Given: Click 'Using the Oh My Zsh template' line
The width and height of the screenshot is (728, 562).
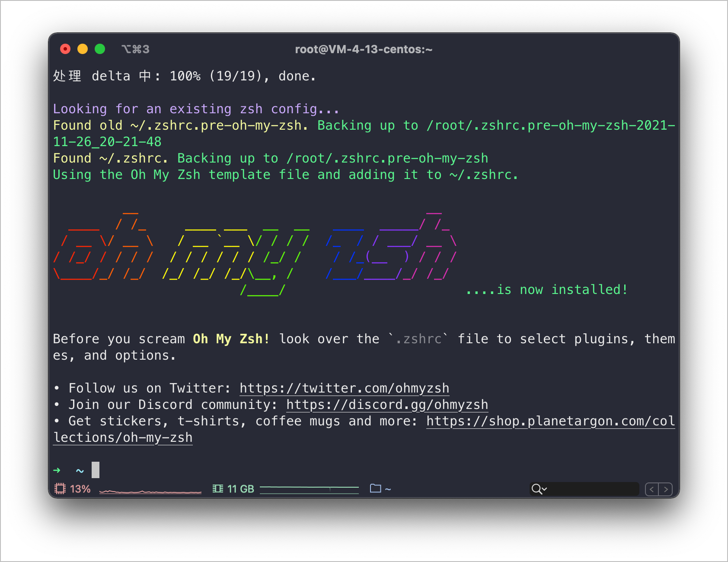Looking at the screenshot, I should [x=285, y=175].
